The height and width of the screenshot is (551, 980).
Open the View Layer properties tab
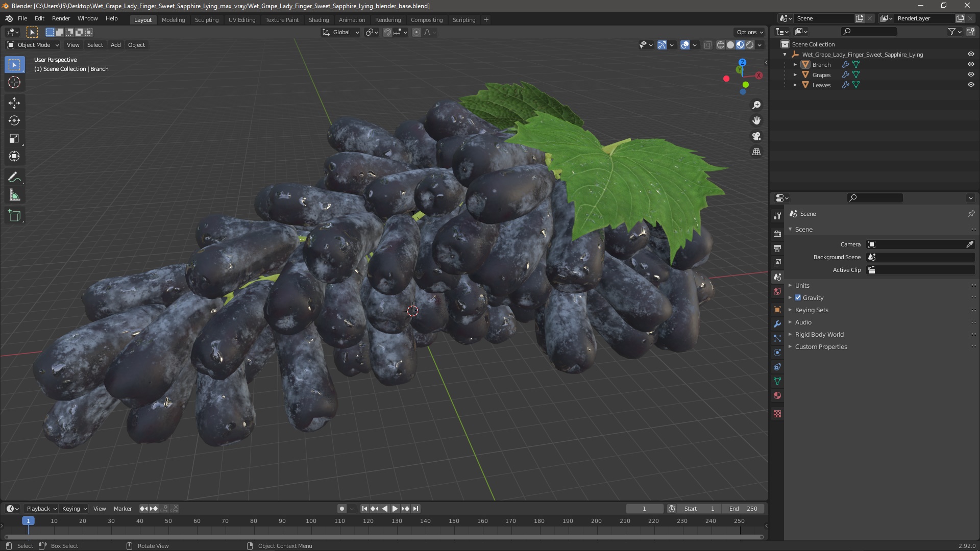[x=777, y=262]
